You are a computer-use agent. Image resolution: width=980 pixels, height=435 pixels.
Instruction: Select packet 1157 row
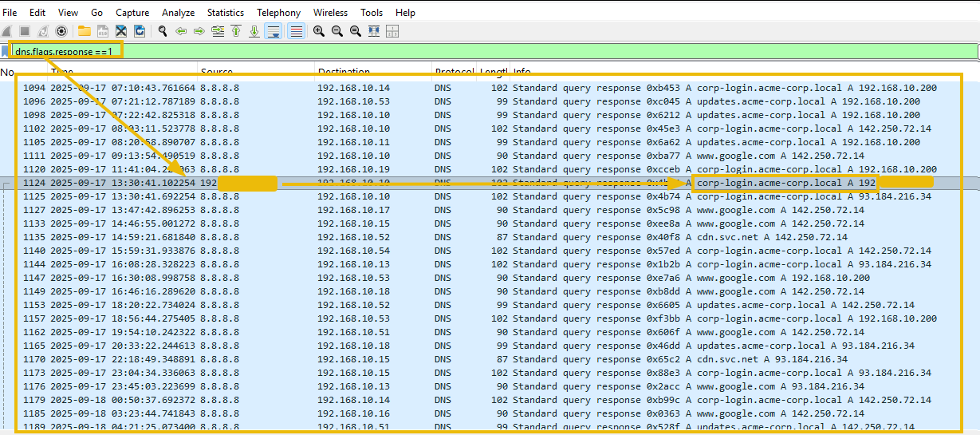[490, 318]
